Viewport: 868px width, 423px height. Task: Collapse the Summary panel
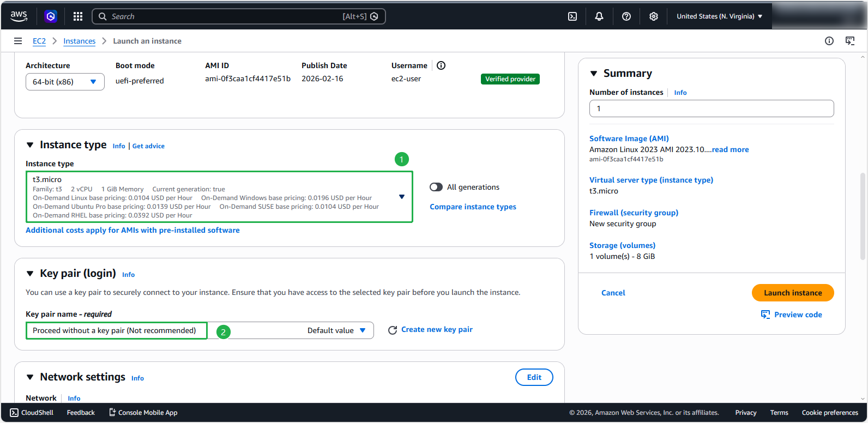point(594,74)
